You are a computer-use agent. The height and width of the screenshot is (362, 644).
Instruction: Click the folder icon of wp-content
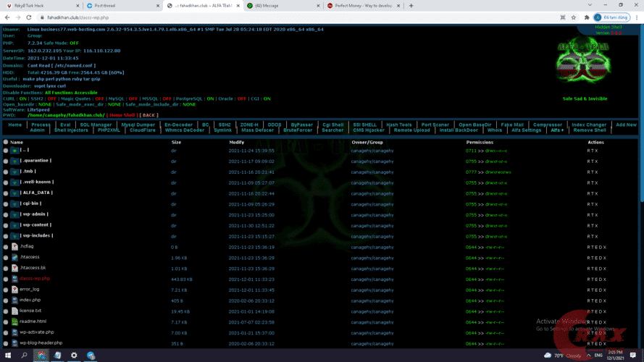(x=14, y=225)
